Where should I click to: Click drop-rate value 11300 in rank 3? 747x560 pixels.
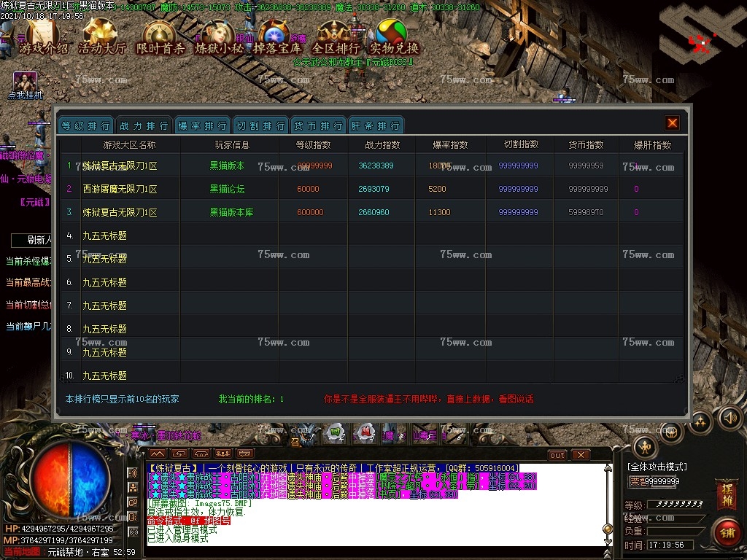coord(439,212)
